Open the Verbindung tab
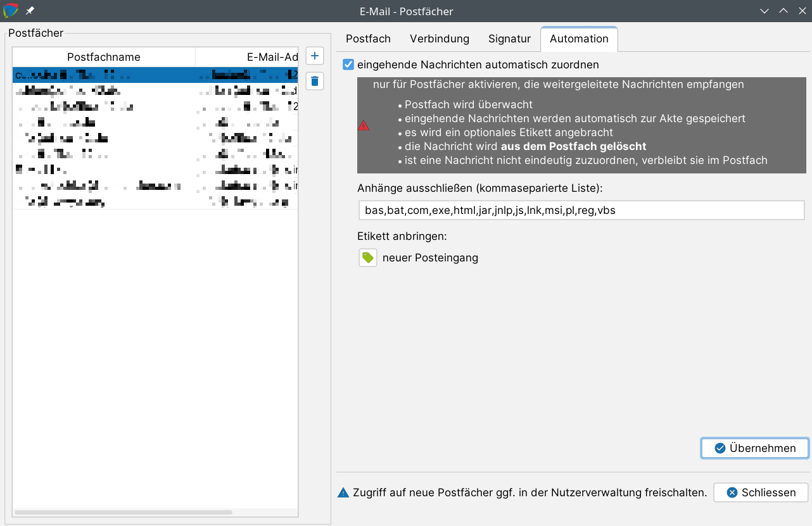The width and height of the screenshot is (812, 526). [439, 39]
